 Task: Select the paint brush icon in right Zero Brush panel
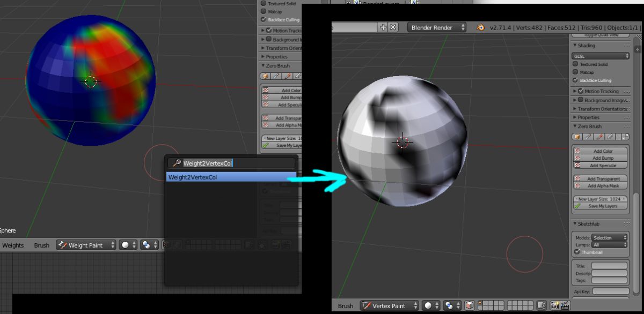click(589, 137)
